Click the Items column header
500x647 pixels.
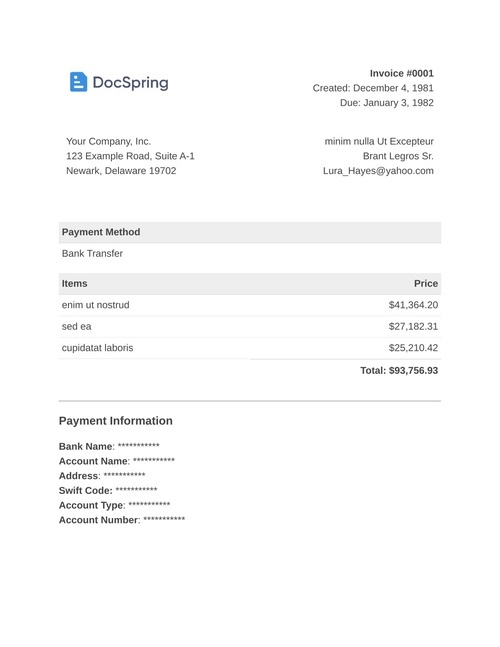(74, 283)
